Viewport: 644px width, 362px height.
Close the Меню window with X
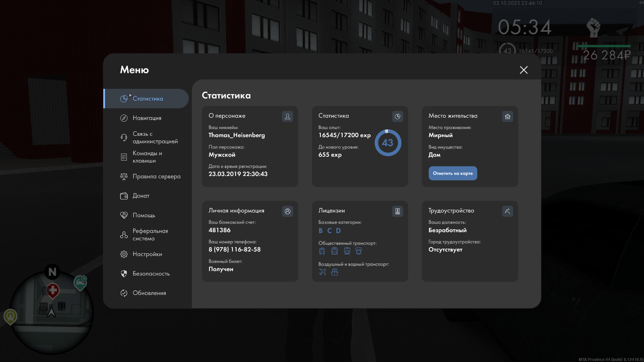tap(524, 70)
